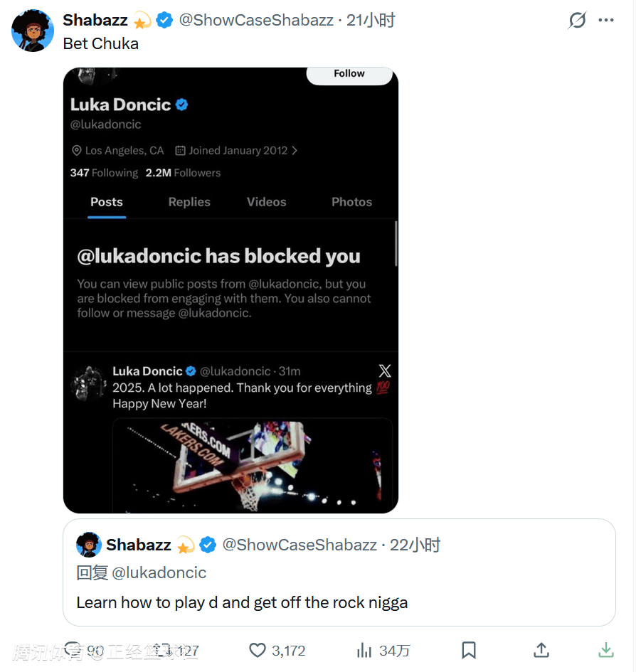Viewport: 636px width, 672px height.
Task: Select the Replies tab in screenshot
Action: pyautogui.click(x=189, y=202)
